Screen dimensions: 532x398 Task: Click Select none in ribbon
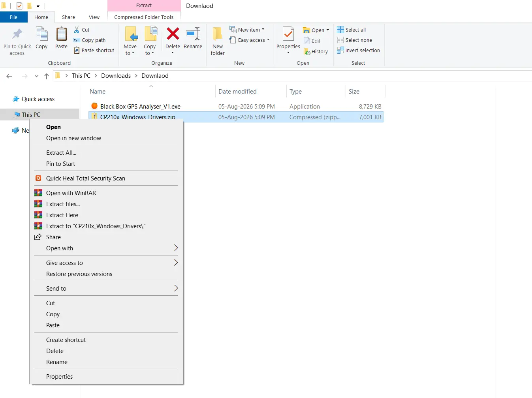point(354,40)
